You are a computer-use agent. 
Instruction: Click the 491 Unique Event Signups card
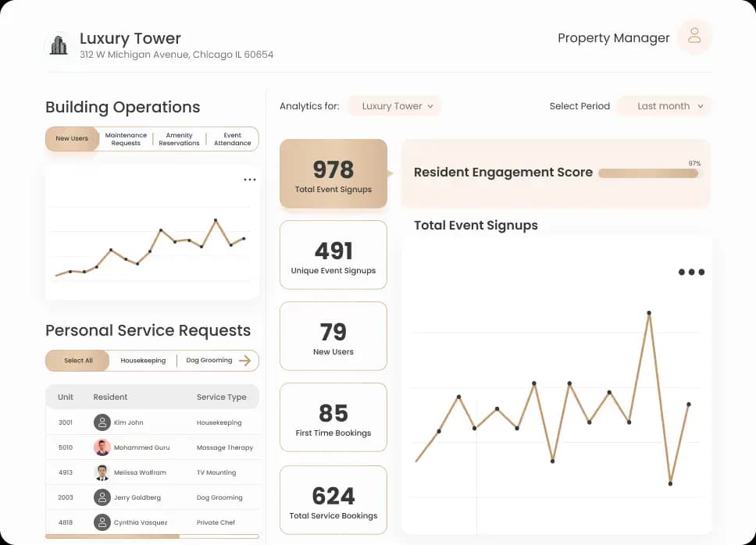pos(333,255)
